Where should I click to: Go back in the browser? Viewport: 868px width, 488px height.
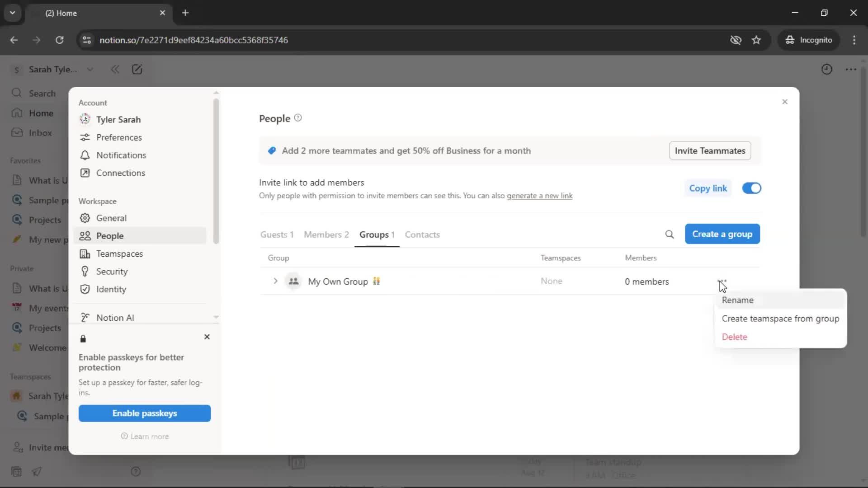[x=14, y=40]
